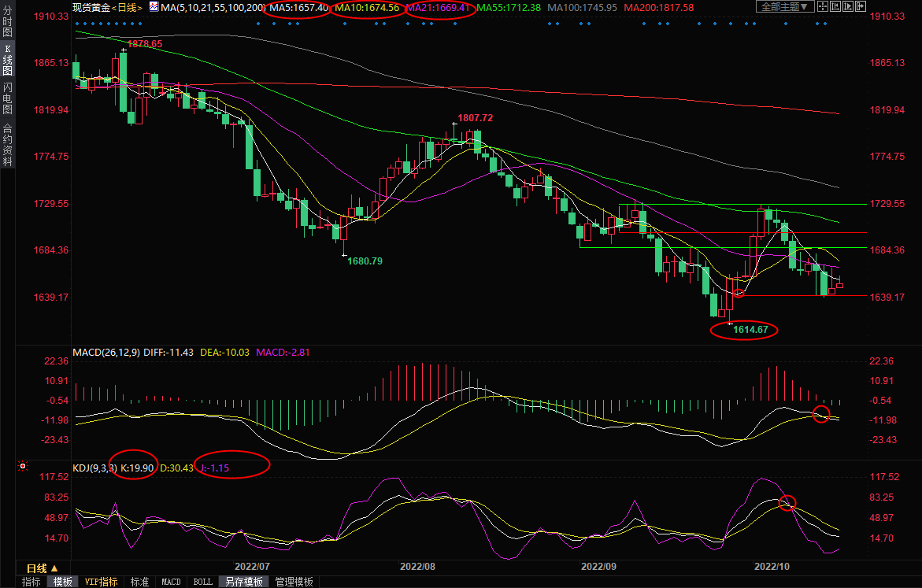Click the jump-to-start chart icon
This screenshot has width=922, height=588.
pyautogui.click(x=835, y=6)
